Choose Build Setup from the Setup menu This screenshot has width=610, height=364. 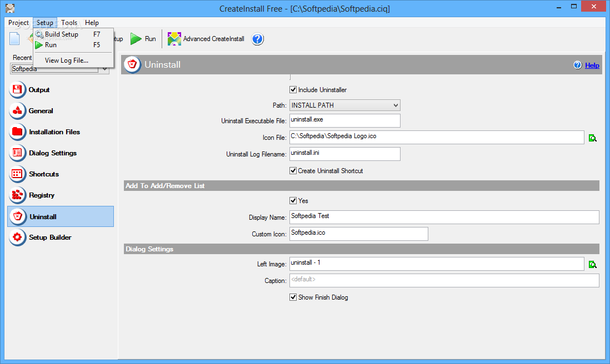(x=73, y=34)
